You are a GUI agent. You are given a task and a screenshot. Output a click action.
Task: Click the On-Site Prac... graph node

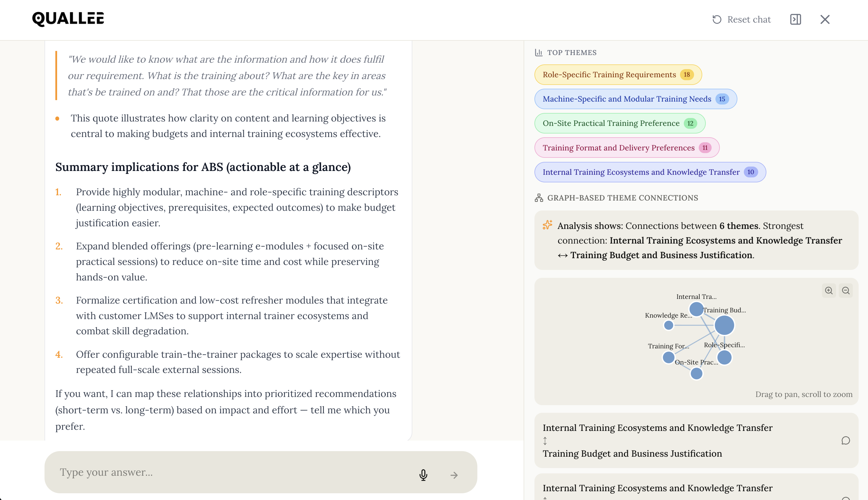tap(696, 374)
